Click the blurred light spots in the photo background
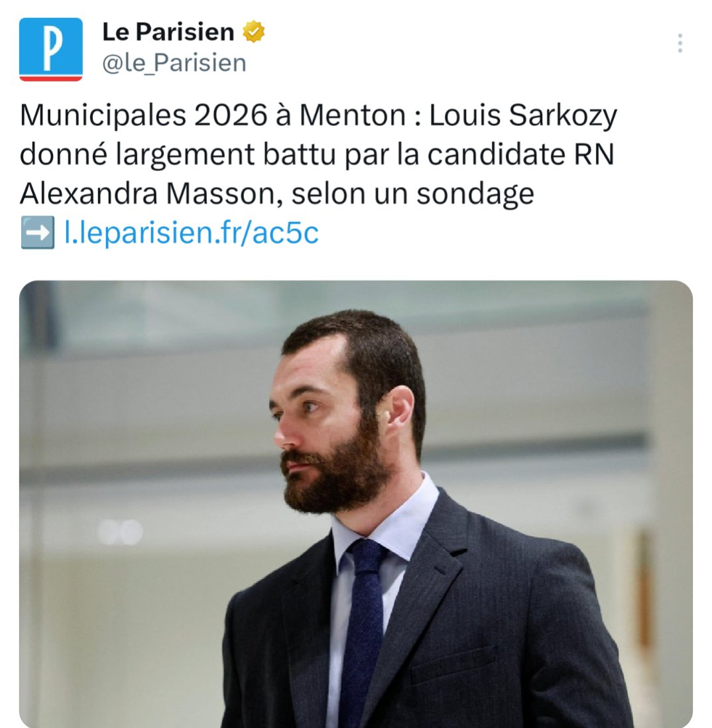712x728 pixels. (x=121, y=532)
